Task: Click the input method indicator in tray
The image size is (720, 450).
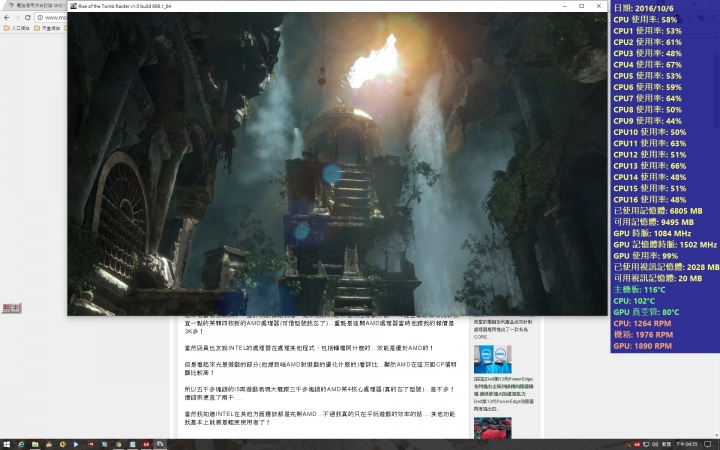Action: click(667, 444)
